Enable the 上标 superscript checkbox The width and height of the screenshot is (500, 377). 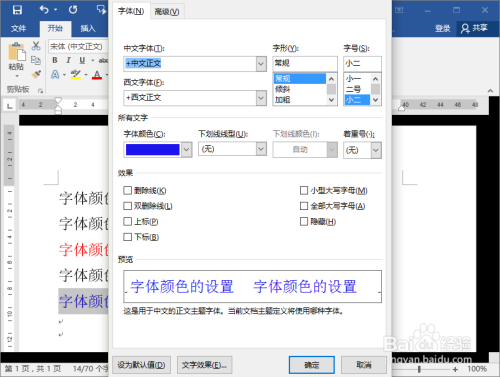(x=127, y=221)
